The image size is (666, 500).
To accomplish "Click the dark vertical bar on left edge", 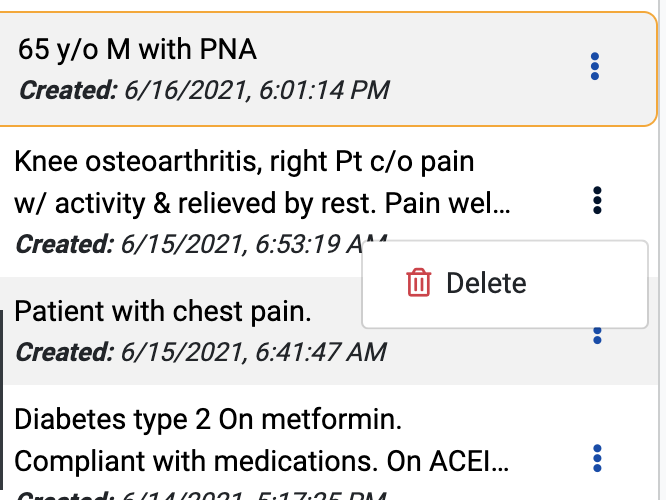I will tap(2, 399).
